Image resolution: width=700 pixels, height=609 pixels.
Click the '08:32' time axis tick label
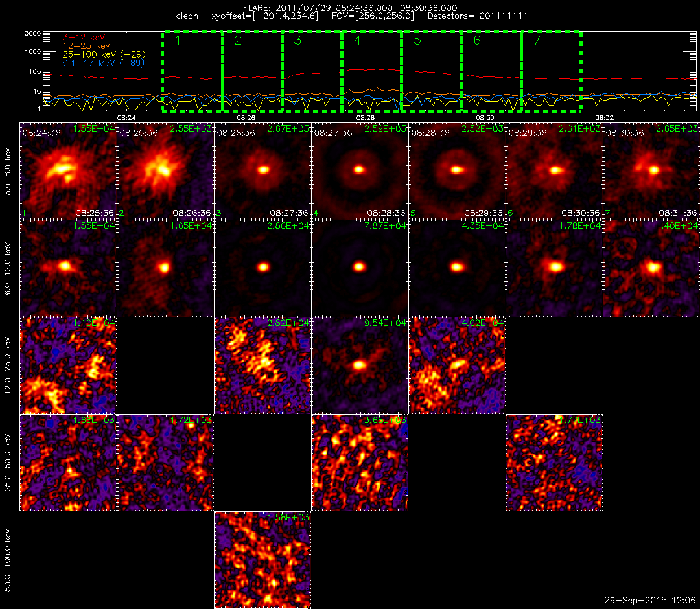pyautogui.click(x=604, y=118)
